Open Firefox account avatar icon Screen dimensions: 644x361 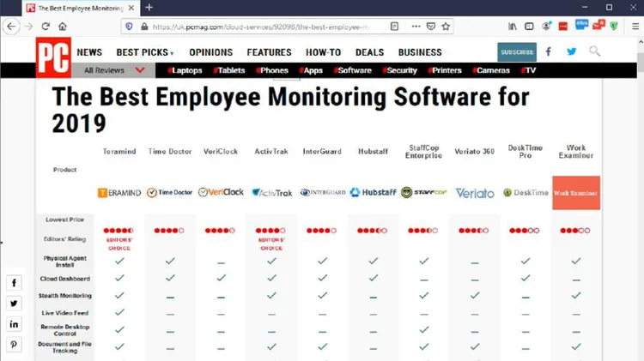546,27
